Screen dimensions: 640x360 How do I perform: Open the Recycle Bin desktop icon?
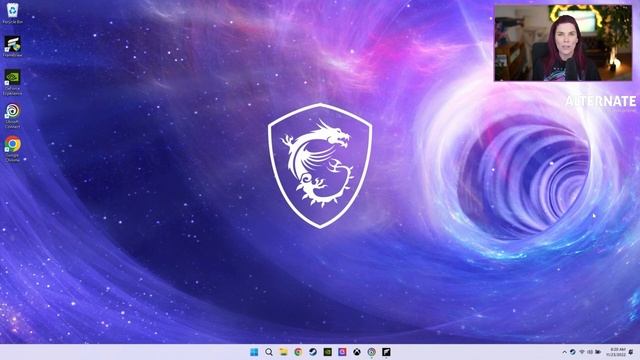(12, 13)
